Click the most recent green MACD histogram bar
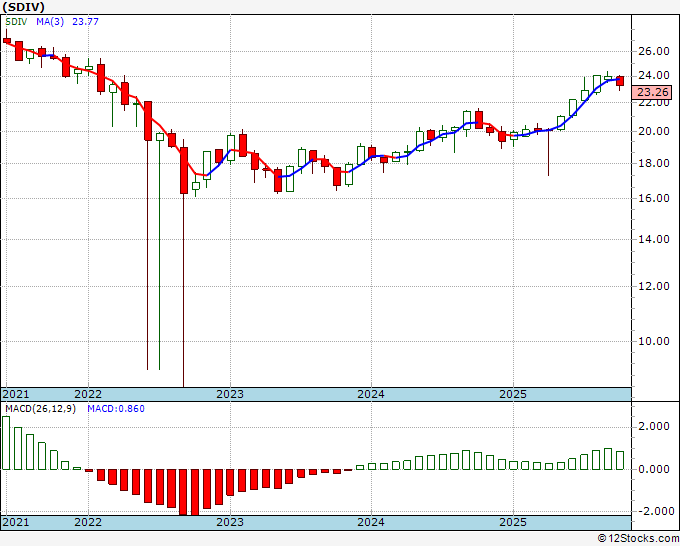The height and width of the screenshot is (546, 680). tap(620, 460)
